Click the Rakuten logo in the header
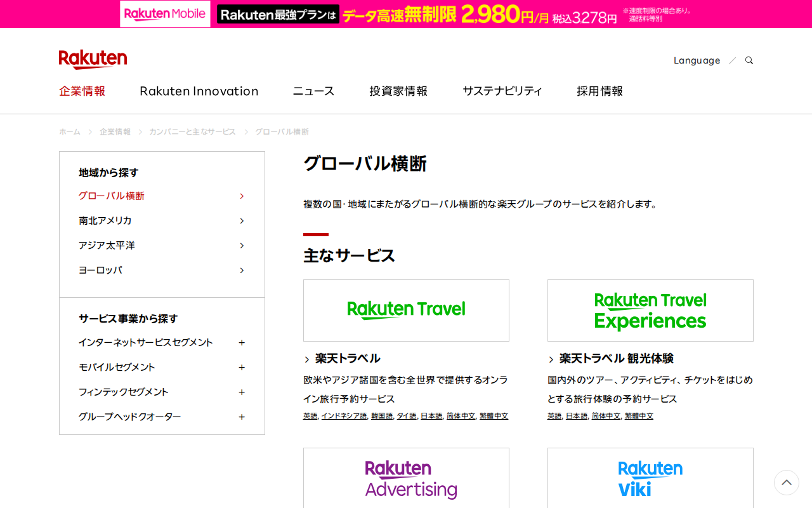 (x=93, y=60)
